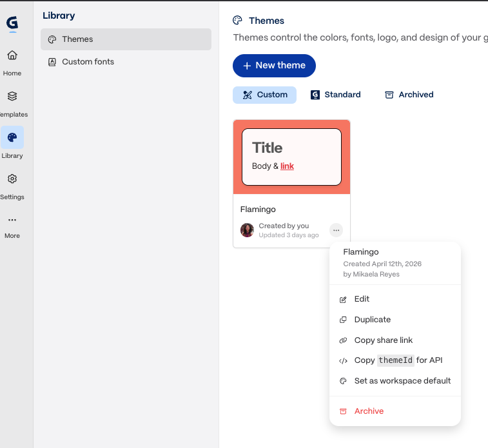Click the Gamma logo icon
The height and width of the screenshot is (448, 488).
(x=12, y=24)
